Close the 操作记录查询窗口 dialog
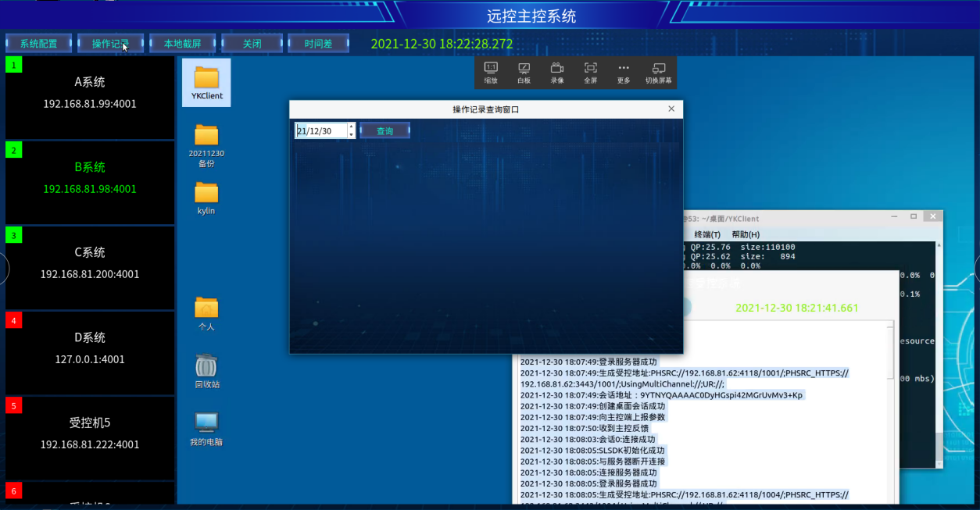 click(x=671, y=109)
